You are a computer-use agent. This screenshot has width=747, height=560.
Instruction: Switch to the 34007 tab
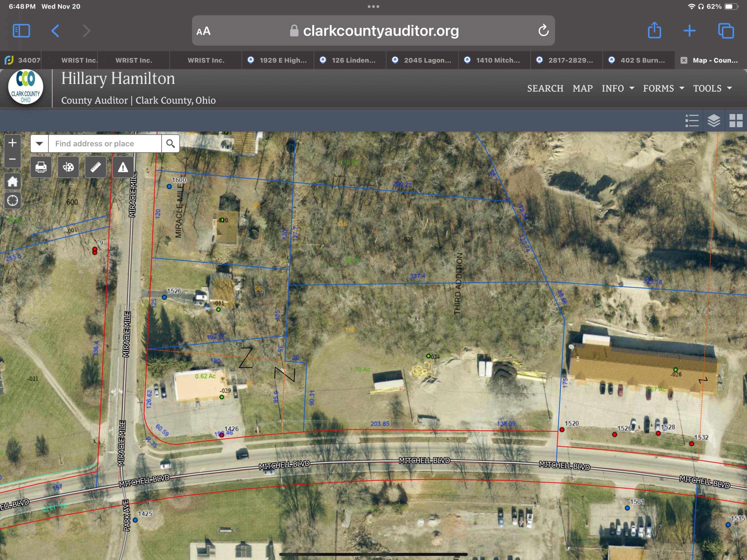click(x=21, y=60)
